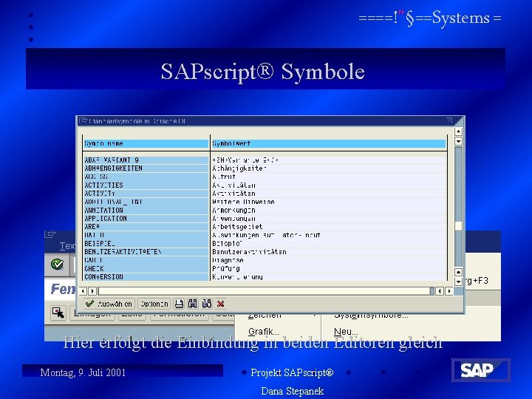Select the AREA symbol name
The width and height of the screenshot is (532, 399).
[x=146, y=227]
